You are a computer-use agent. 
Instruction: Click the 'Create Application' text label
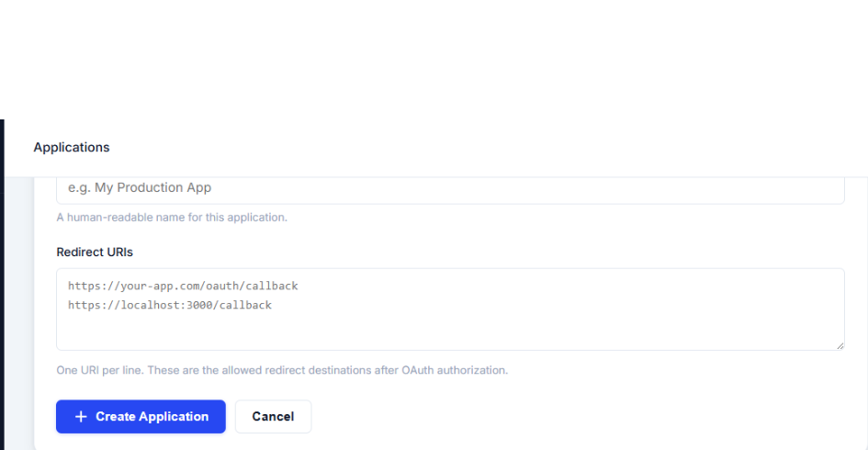pyautogui.click(x=152, y=416)
